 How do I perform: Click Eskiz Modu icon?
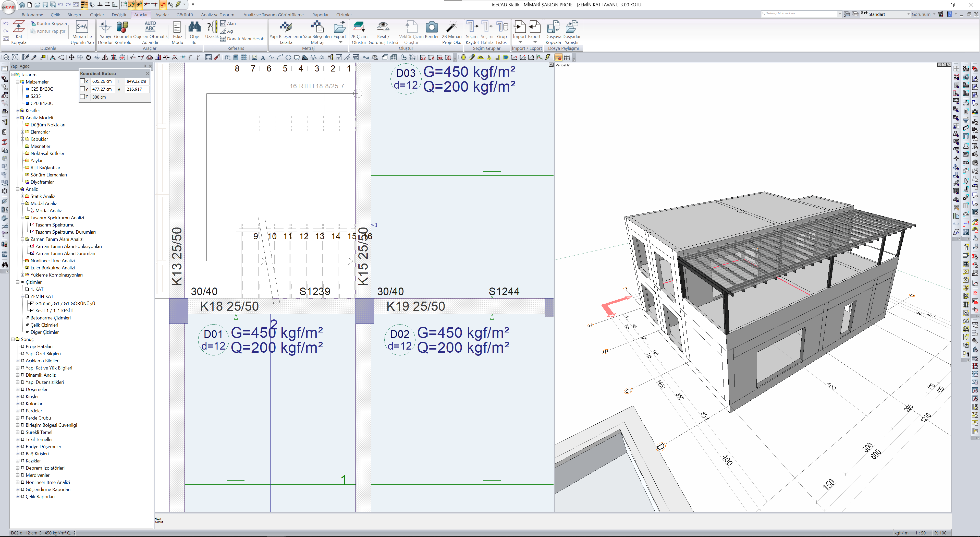[177, 27]
